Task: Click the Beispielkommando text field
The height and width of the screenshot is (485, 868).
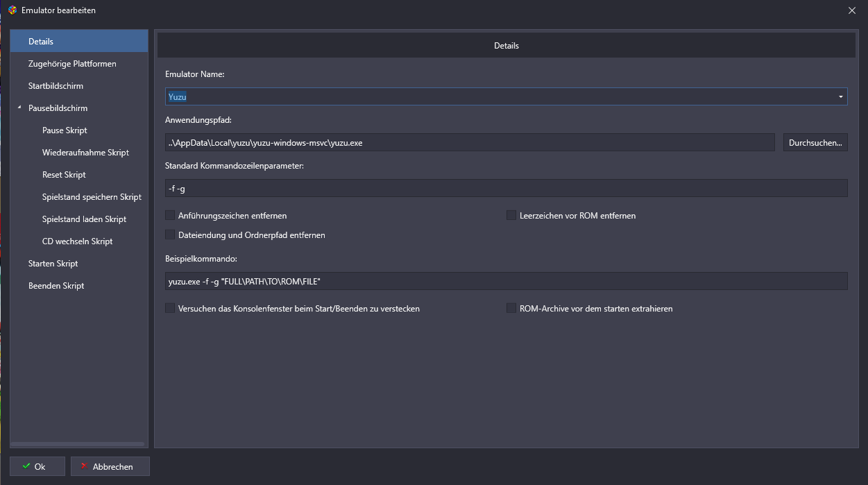Action: pyautogui.click(x=507, y=281)
